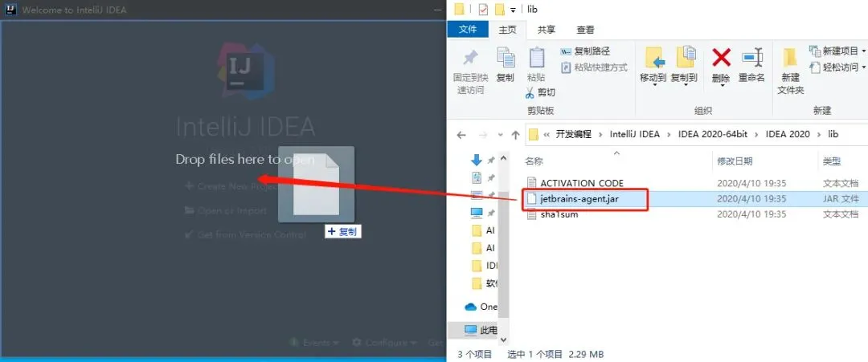Click the blue Downloads arrow in navigation pane
This screenshot has width=868, height=362.
(476, 161)
